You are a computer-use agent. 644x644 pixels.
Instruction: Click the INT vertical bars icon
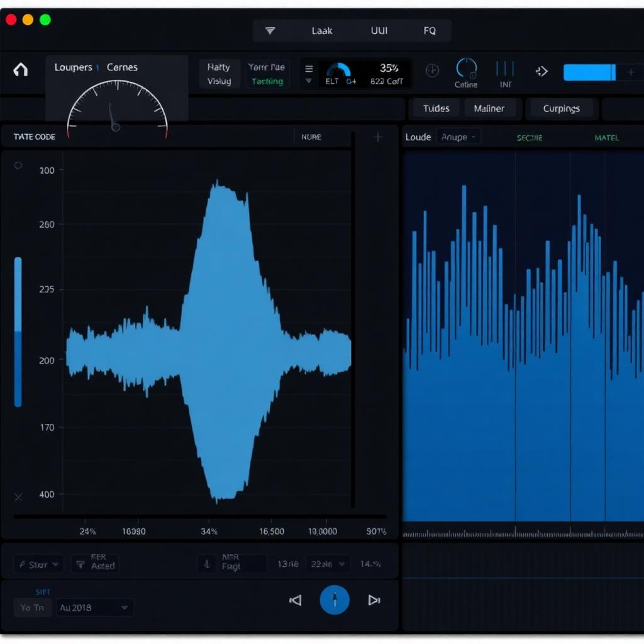505,69
